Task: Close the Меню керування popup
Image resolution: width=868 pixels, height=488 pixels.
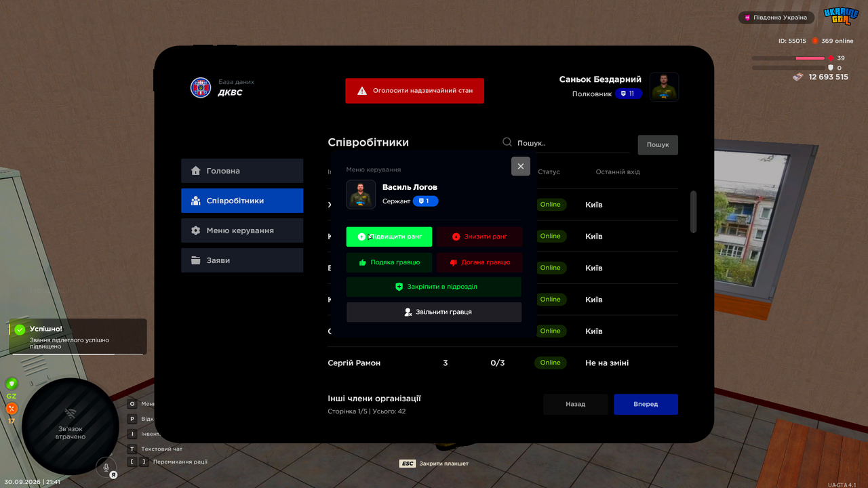Action: [521, 166]
